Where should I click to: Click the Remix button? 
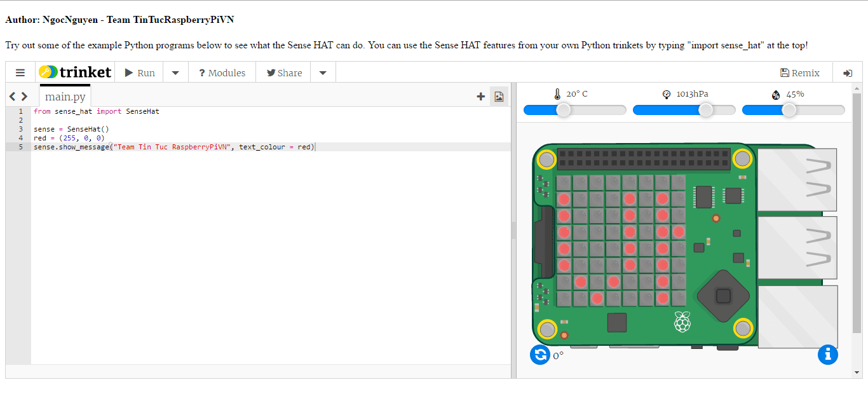[x=799, y=73]
